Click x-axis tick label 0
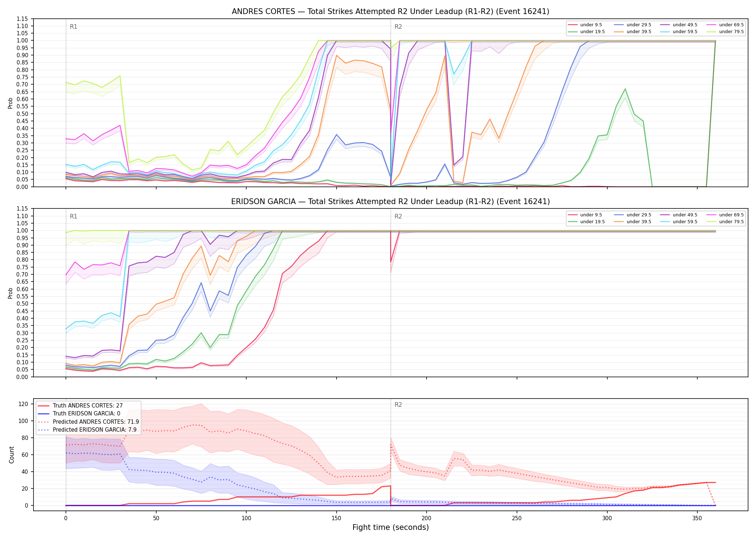 coord(66,518)
